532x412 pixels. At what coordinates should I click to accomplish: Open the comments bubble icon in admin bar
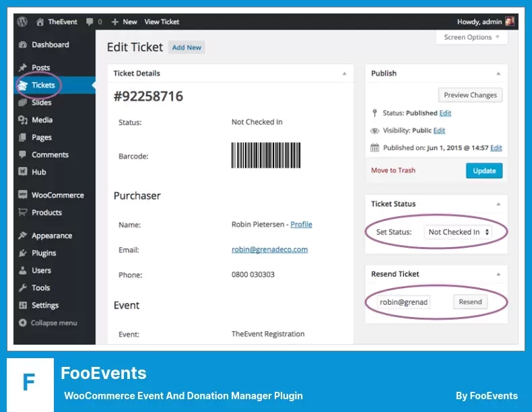[90, 22]
